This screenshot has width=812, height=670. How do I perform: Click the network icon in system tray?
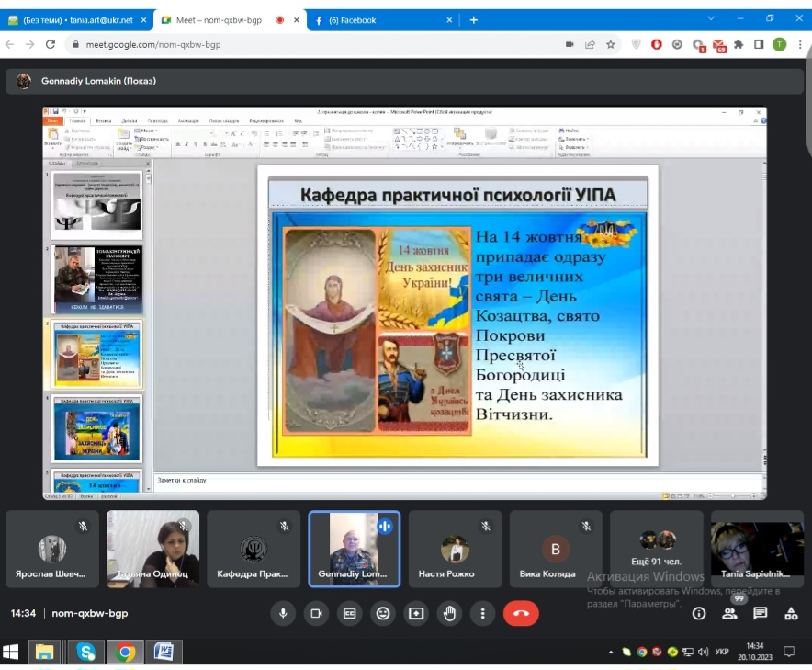click(688, 652)
